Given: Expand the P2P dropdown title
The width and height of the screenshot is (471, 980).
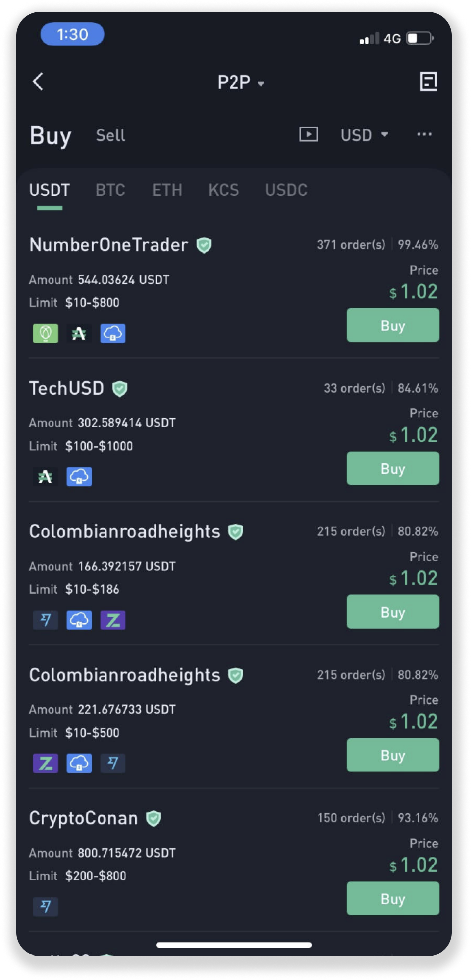Looking at the screenshot, I should (241, 83).
